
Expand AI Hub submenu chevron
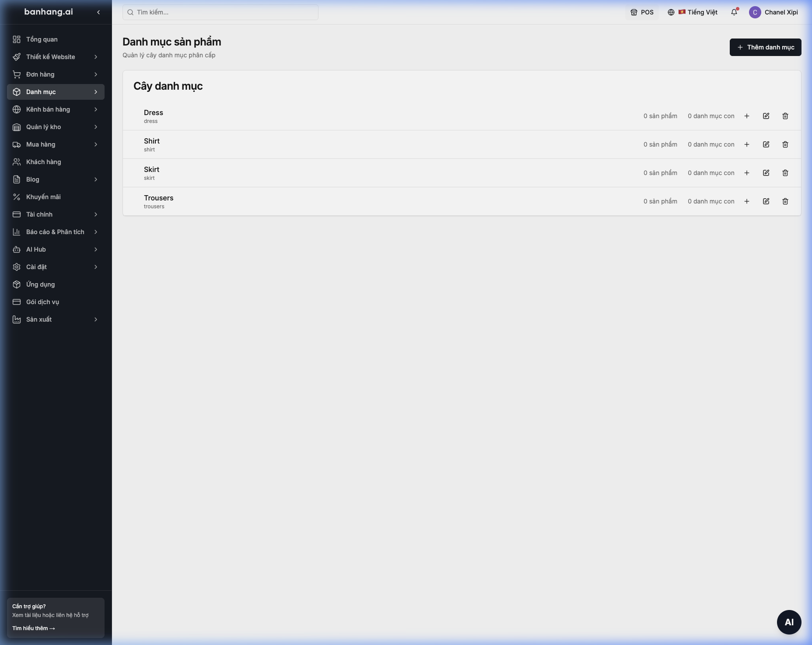pos(96,249)
